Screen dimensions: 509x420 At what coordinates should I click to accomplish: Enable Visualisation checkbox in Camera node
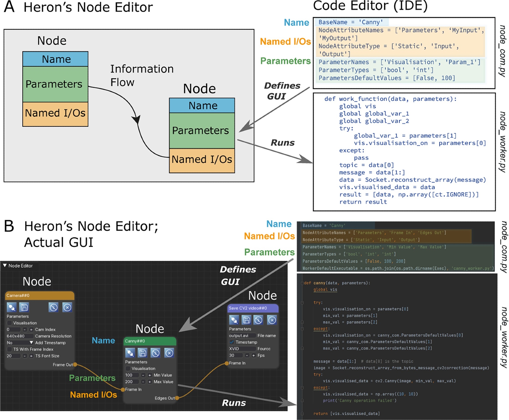(9, 323)
